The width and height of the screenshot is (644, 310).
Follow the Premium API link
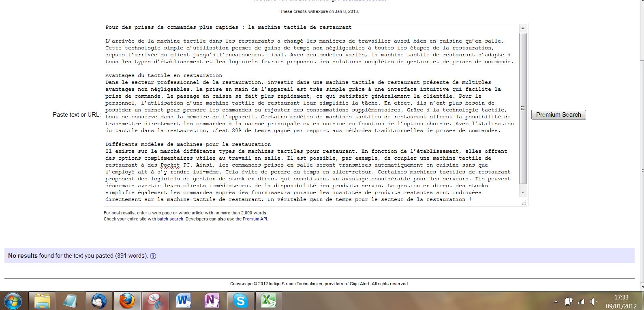pos(255,219)
